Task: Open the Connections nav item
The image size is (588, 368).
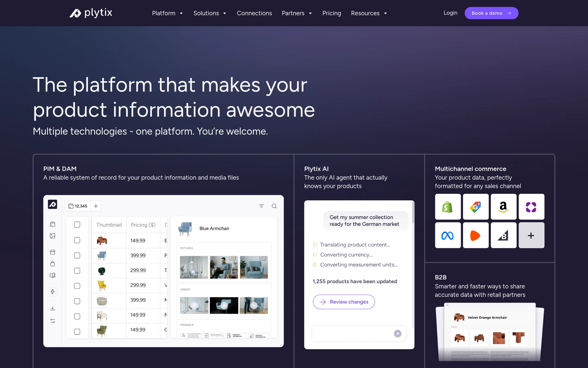Action: click(x=254, y=13)
